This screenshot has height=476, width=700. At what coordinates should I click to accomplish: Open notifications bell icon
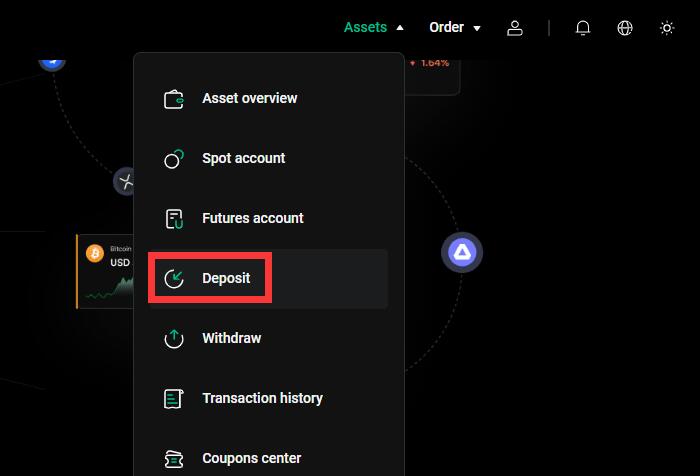click(x=583, y=28)
